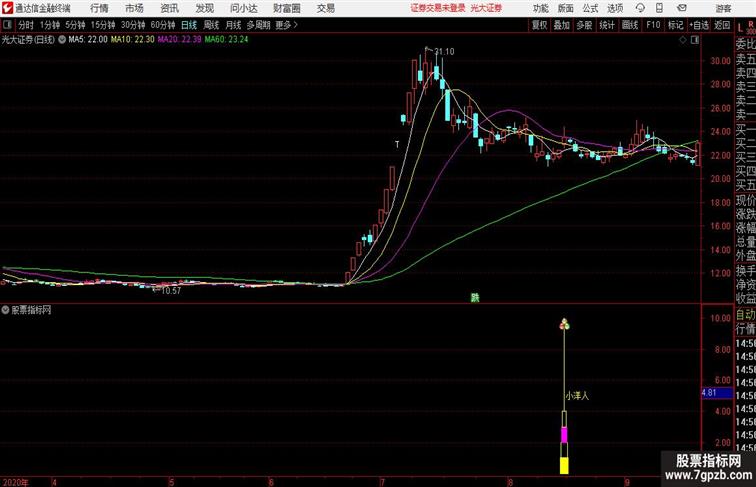
Task: Click the 2020年 date axis label
Action: tap(15, 482)
